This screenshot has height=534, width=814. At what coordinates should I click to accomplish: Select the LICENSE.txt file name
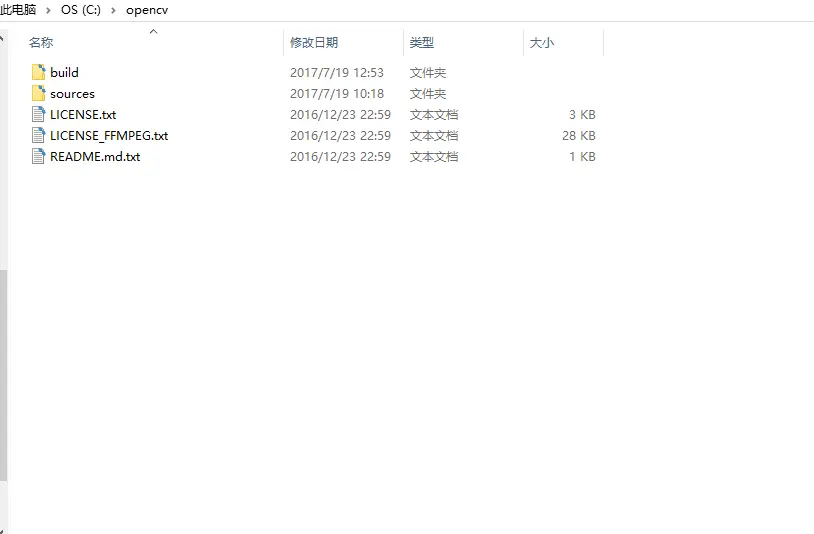(83, 115)
